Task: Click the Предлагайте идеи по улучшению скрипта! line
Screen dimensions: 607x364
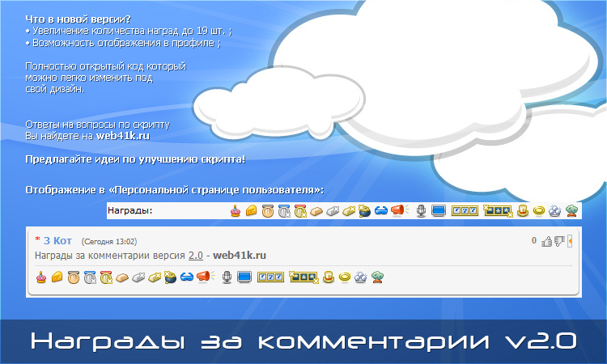Action: pyautogui.click(x=135, y=159)
